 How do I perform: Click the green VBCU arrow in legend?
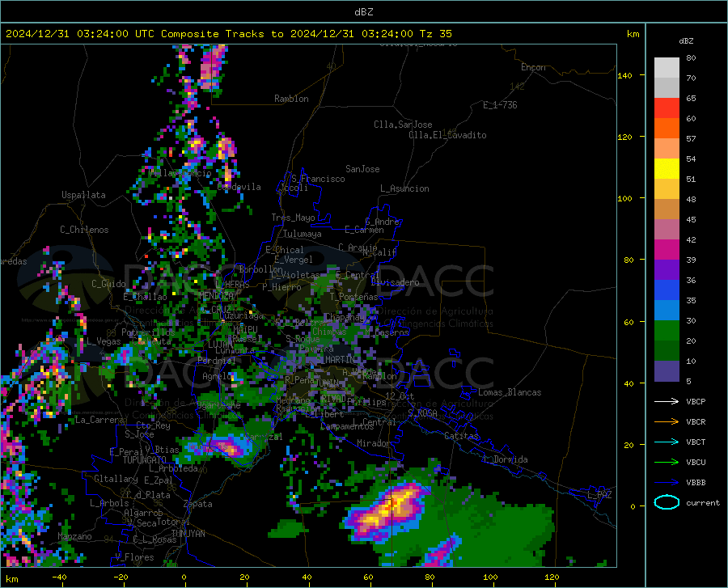pos(667,463)
